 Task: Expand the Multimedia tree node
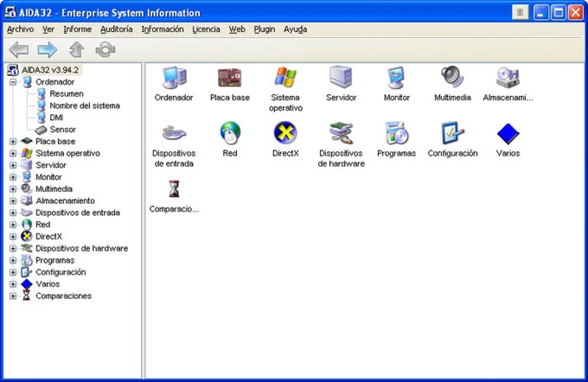pyautogui.click(x=13, y=189)
